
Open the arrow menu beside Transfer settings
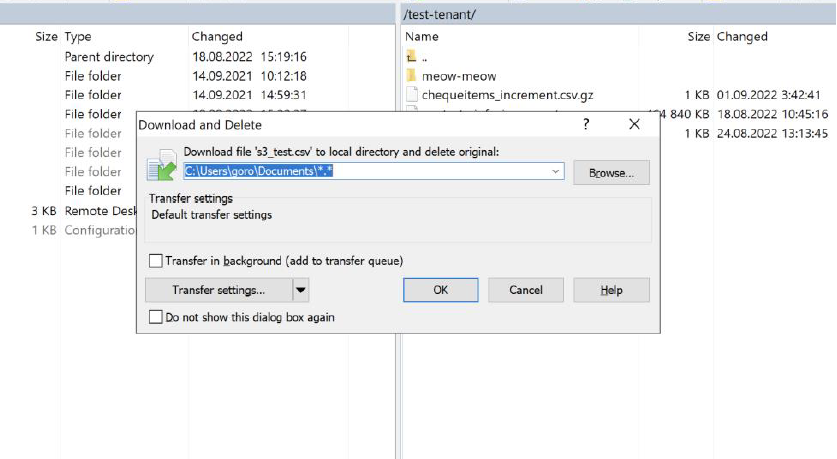301,290
